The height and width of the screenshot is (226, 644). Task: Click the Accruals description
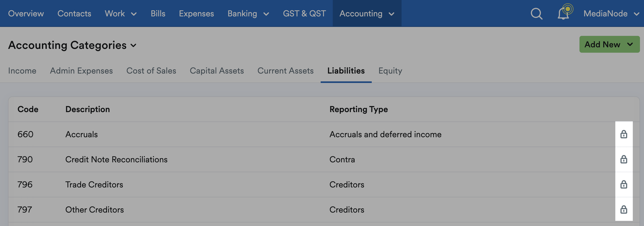(82, 134)
